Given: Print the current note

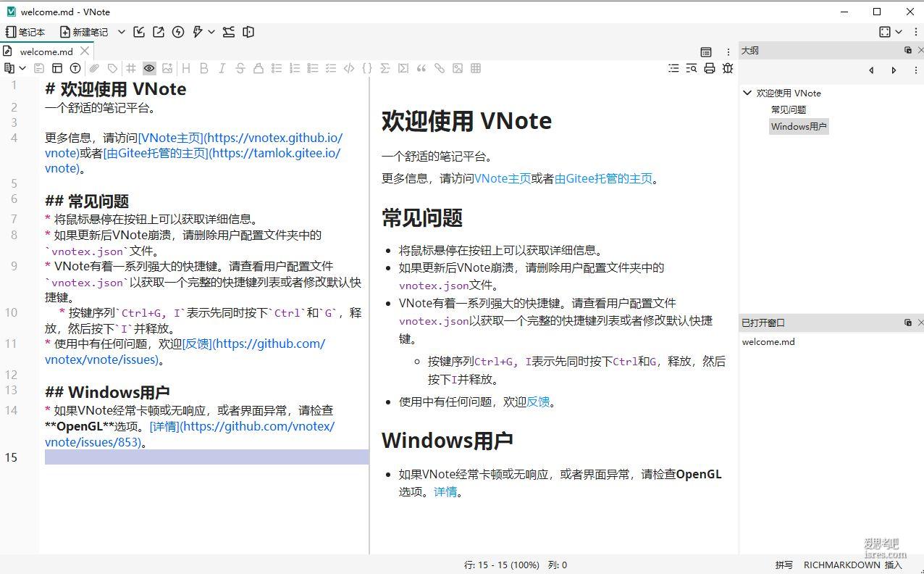Looking at the screenshot, I should coord(710,68).
